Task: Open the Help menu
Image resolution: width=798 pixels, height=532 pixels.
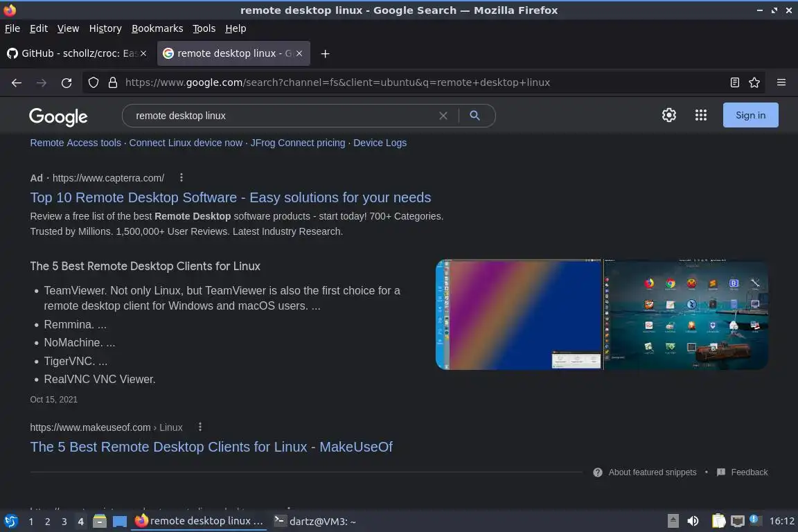Action: tap(236, 28)
